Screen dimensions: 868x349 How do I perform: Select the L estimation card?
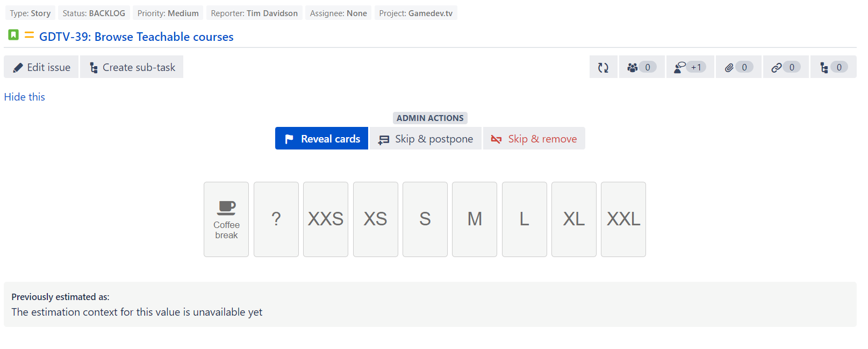click(x=525, y=219)
